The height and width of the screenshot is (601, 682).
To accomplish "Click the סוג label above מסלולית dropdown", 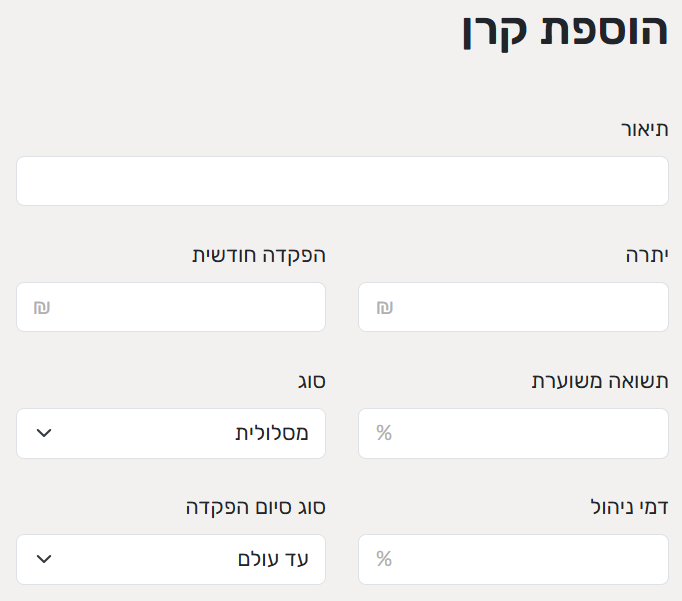I will coord(312,381).
